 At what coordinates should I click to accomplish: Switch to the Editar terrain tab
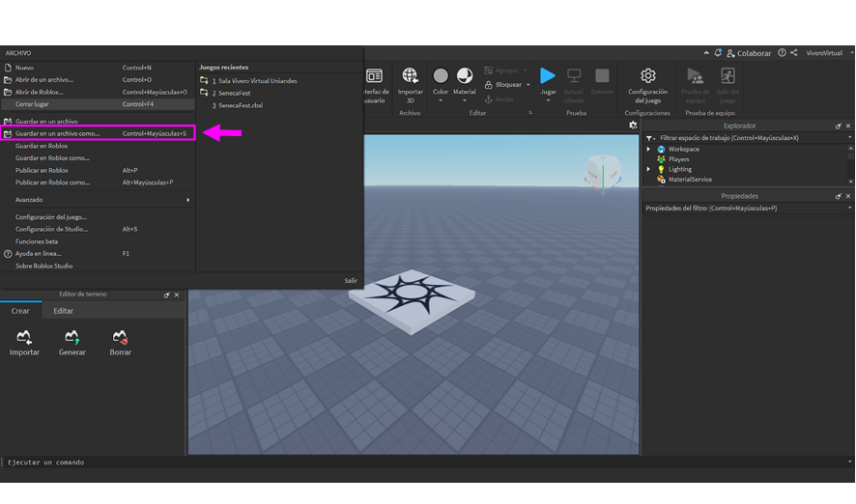coord(63,311)
